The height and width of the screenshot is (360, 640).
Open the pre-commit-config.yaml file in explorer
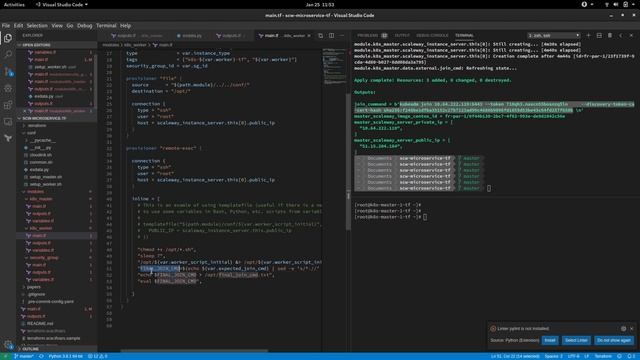(x=51, y=302)
